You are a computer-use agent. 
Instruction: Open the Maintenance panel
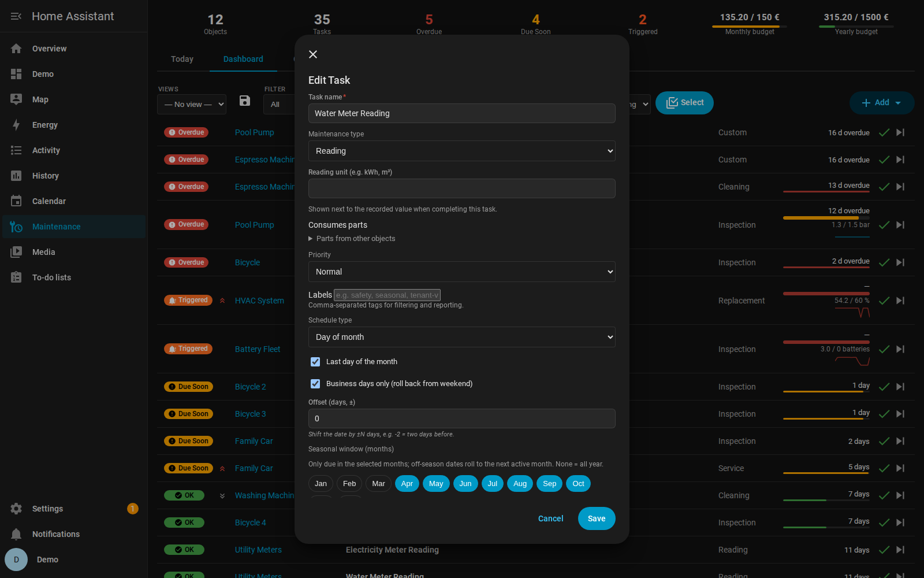pyautogui.click(x=74, y=227)
